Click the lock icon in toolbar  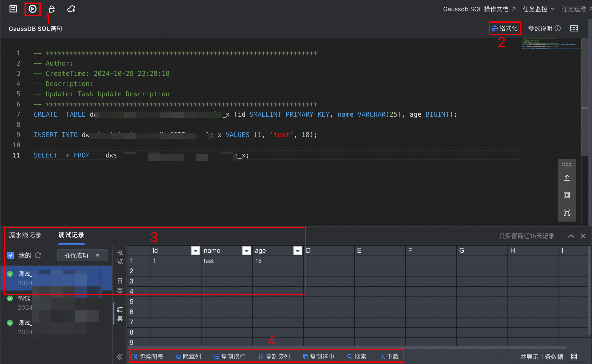pos(52,9)
